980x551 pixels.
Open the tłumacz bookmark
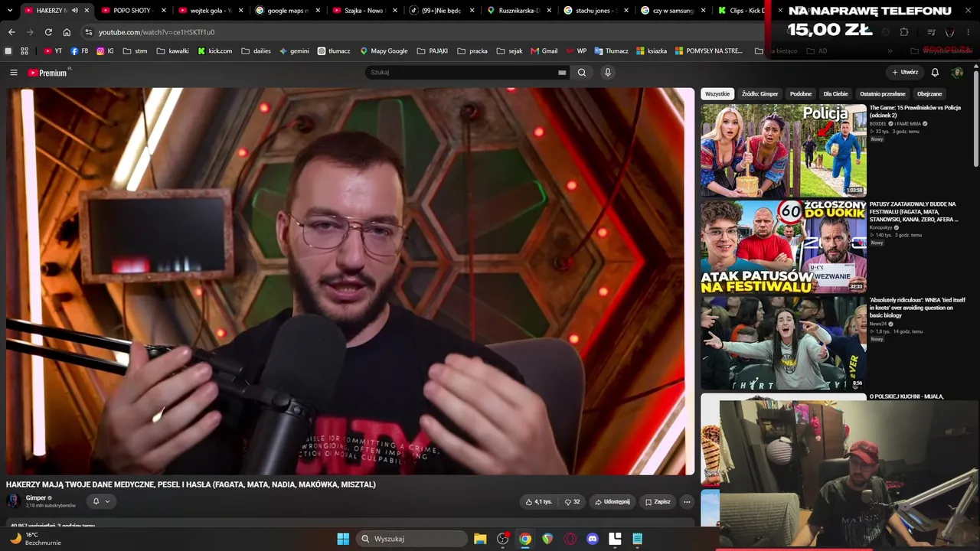(x=334, y=51)
